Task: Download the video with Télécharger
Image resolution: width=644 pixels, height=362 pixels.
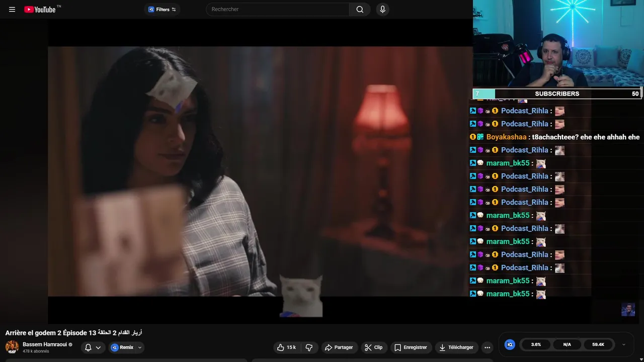Action: 456,347
